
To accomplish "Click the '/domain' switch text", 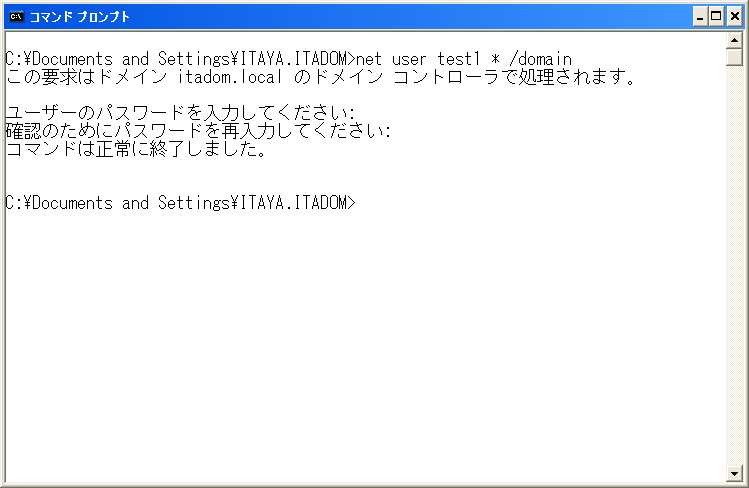I will [540, 59].
